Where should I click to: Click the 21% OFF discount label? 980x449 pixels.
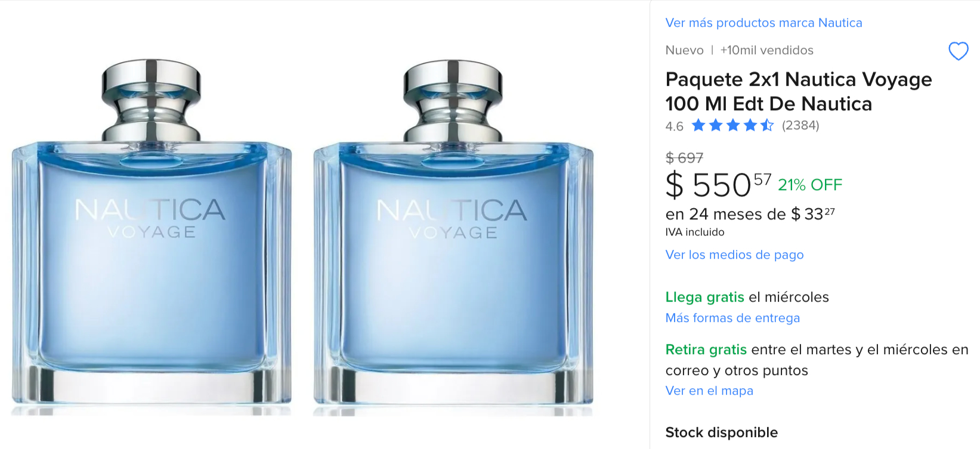click(x=810, y=185)
